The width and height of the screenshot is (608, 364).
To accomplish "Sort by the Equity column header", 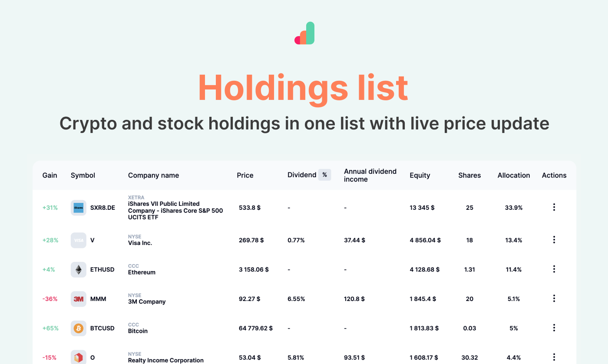I will pos(420,175).
